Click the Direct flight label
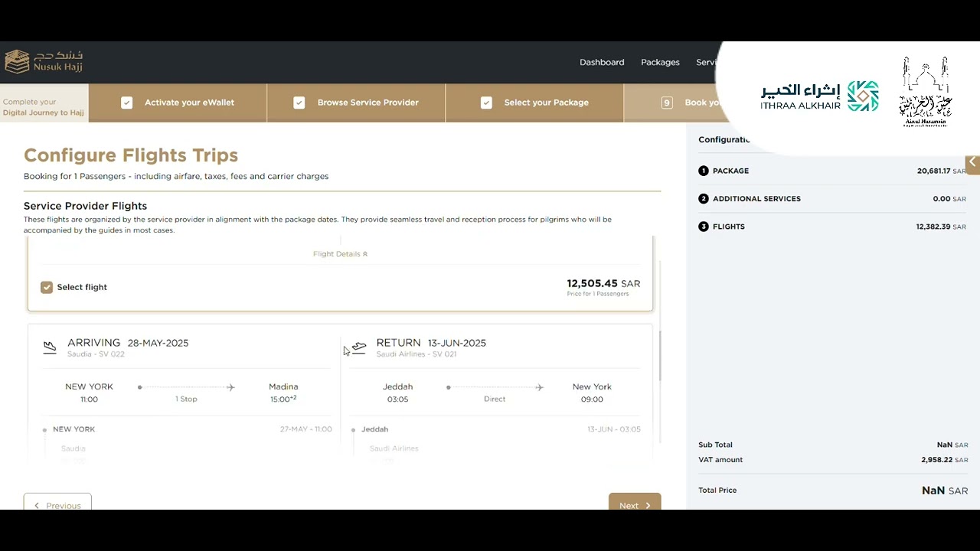This screenshot has height=551, width=980. (x=495, y=399)
